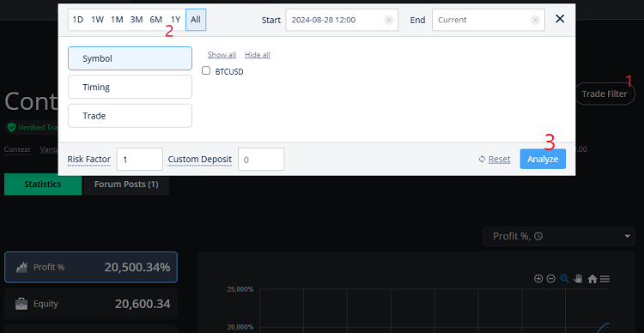644x333 pixels.
Task: Open the Profit % chart dropdown
Action: 559,236
